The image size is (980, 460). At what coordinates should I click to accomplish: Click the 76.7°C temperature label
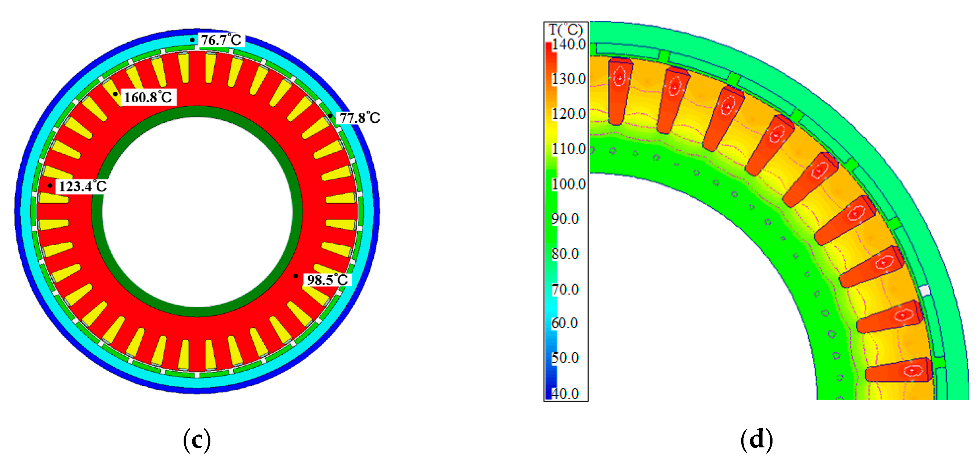pyautogui.click(x=221, y=40)
